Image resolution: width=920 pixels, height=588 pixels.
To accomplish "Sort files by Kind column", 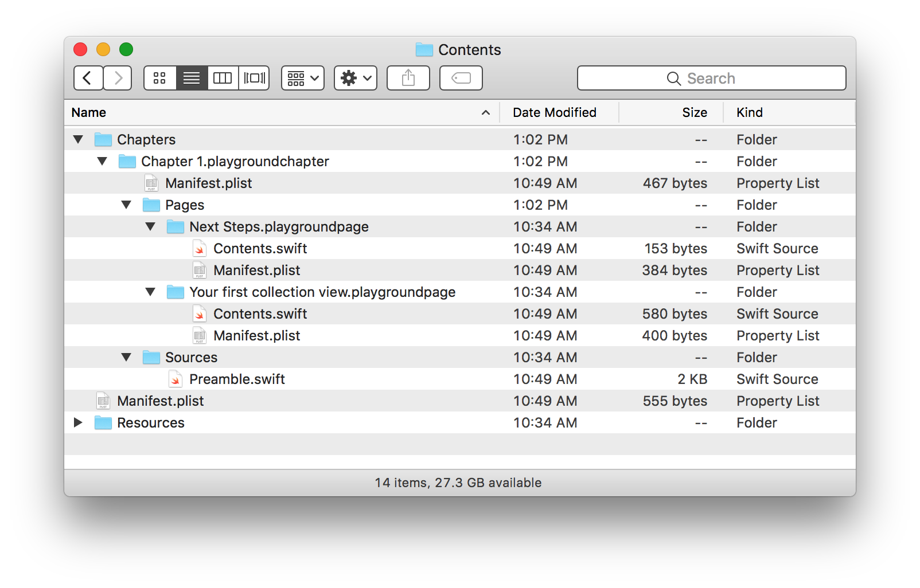I will pos(749,112).
